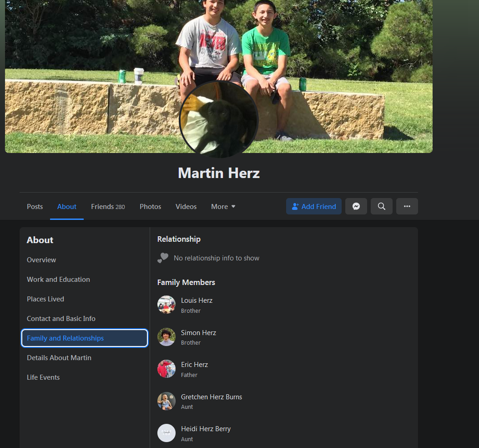Select Family and Relationships section
Screen dimensions: 479x448
pyautogui.click(x=84, y=338)
